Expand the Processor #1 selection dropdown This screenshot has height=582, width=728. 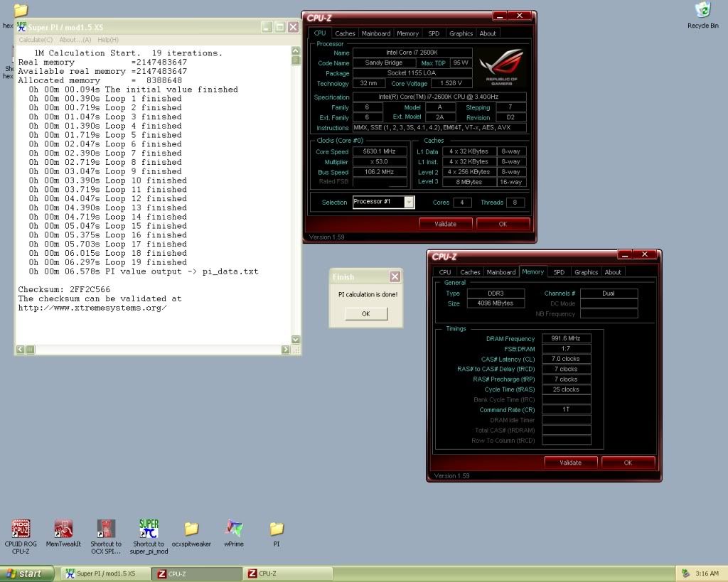tap(409, 203)
